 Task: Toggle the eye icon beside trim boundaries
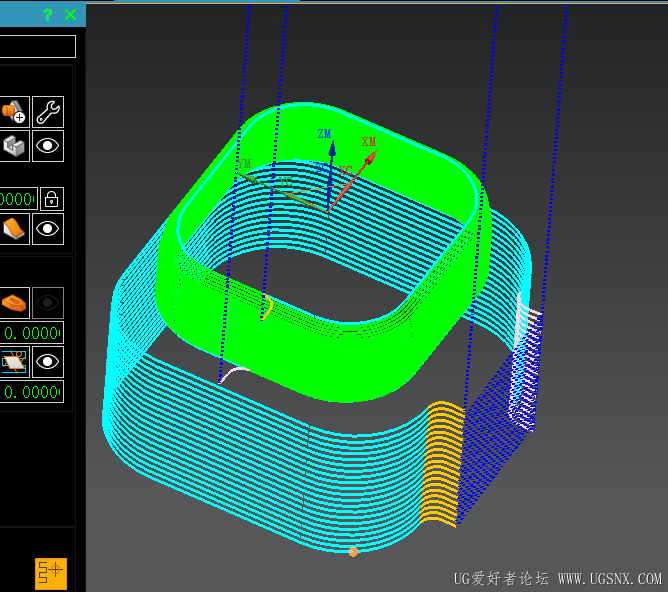coord(48,362)
